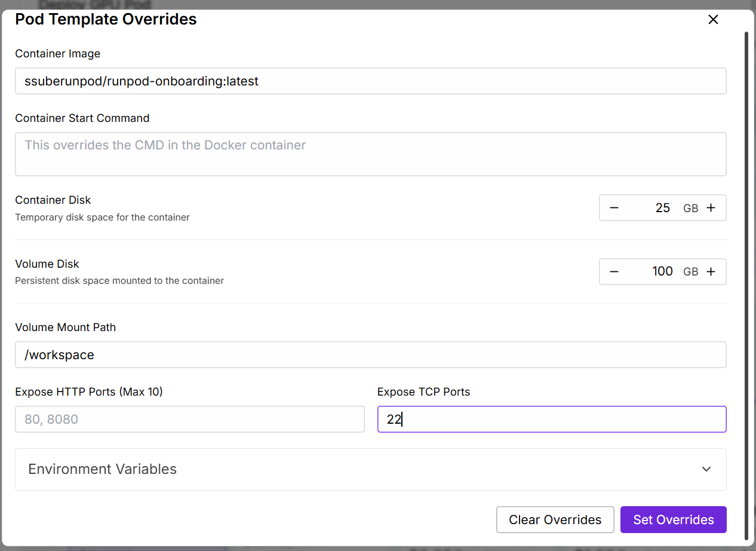This screenshot has height=551, width=756.
Task: Focus the Container Image text field
Action: pyautogui.click(x=370, y=81)
